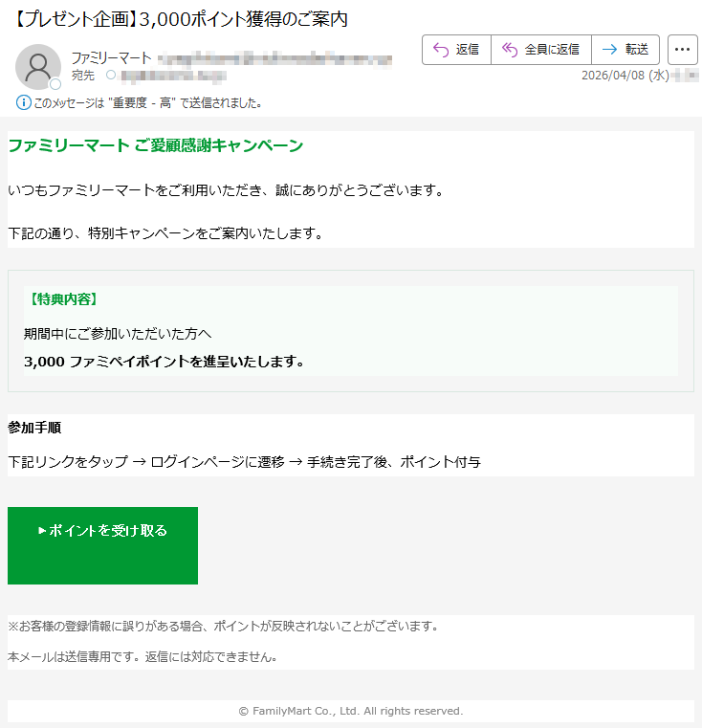Click the importance message info bar text

pos(147,103)
